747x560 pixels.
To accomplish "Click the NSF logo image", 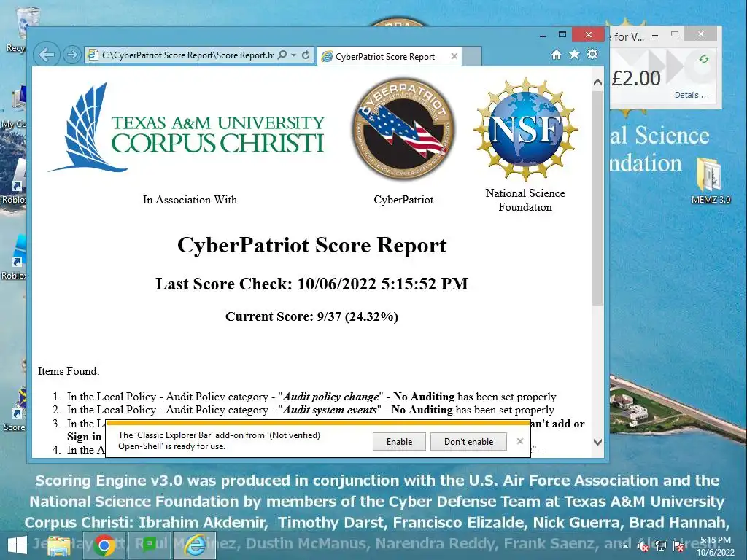I will pos(525,129).
